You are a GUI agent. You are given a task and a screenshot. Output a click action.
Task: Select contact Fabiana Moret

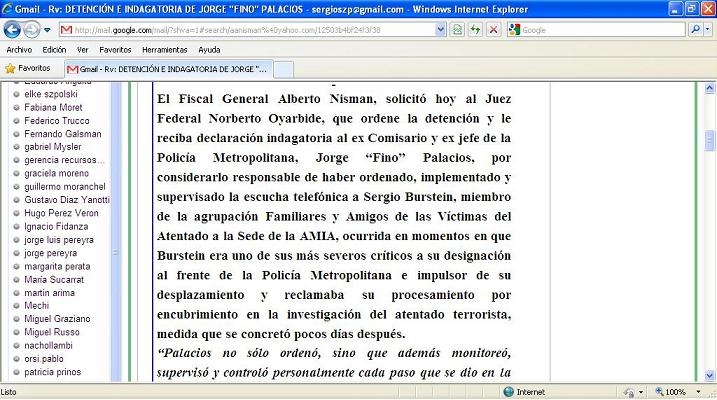click(53, 107)
